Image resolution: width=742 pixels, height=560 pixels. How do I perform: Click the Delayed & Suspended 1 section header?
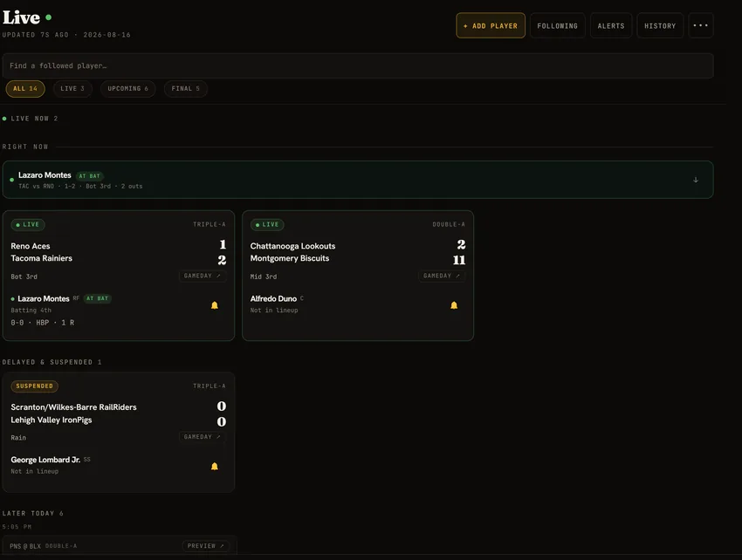coord(52,362)
